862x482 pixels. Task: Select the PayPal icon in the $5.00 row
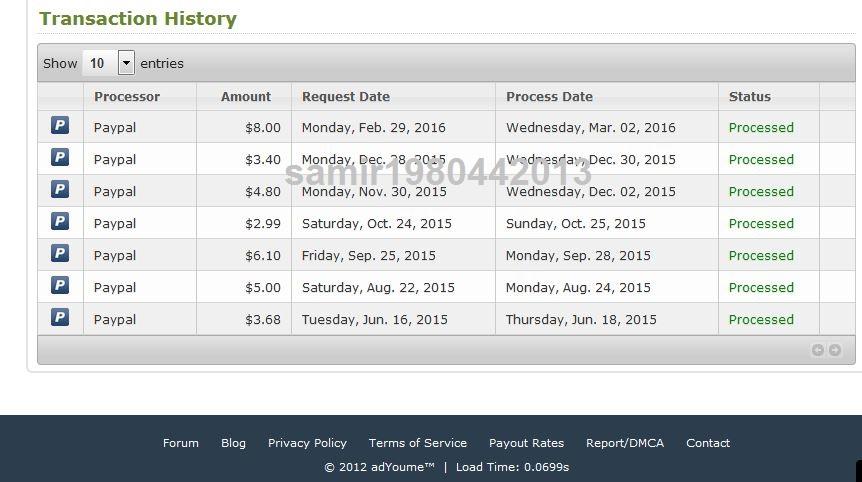[60, 285]
